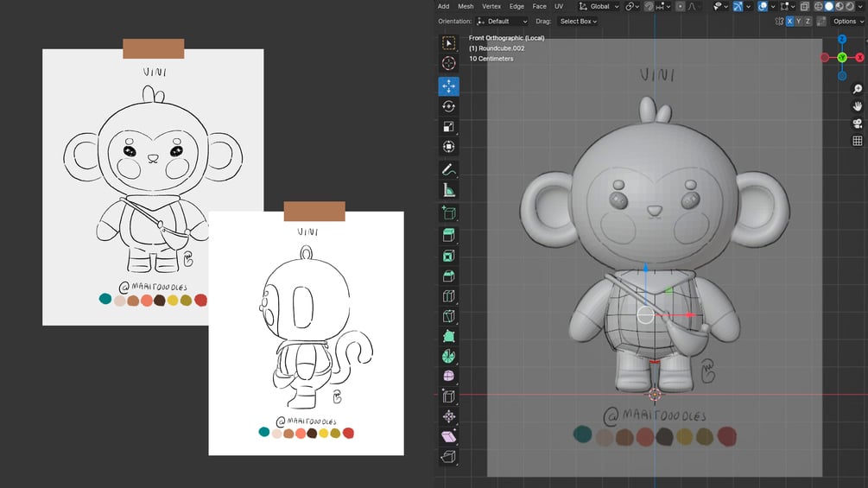Image resolution: width=868 pixels, height=488 pixels.
Task: Click the red X arrow of move gizmo
Action: 690,314
